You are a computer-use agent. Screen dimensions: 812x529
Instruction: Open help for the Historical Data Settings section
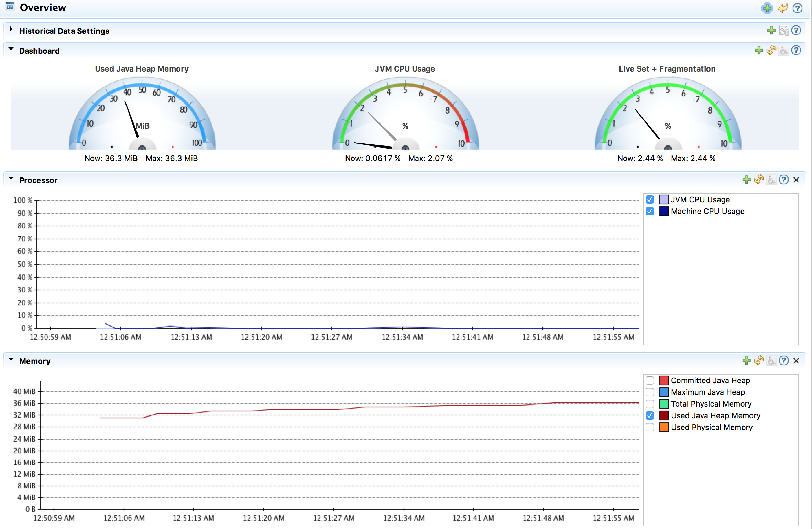click(796, 31)
